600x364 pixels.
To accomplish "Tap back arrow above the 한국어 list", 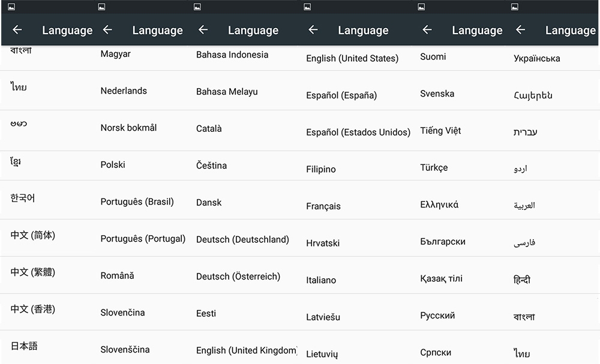I will [x=17, y=30].
